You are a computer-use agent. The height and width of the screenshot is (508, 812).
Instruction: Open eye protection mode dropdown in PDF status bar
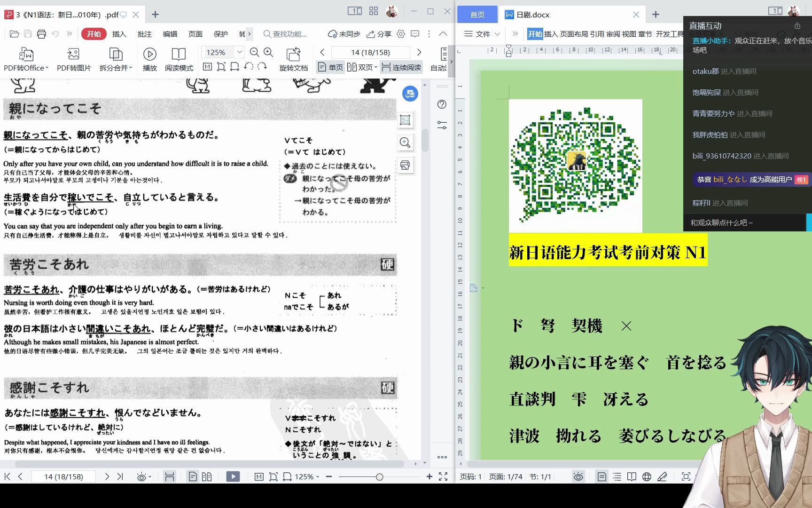[144, 477]
